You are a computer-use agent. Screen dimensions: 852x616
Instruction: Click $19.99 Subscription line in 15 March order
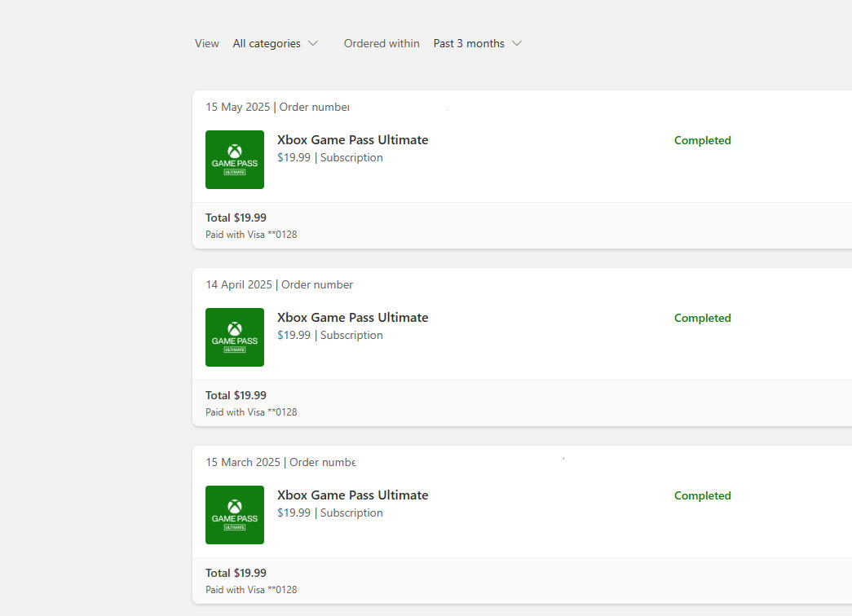point(330,513)
